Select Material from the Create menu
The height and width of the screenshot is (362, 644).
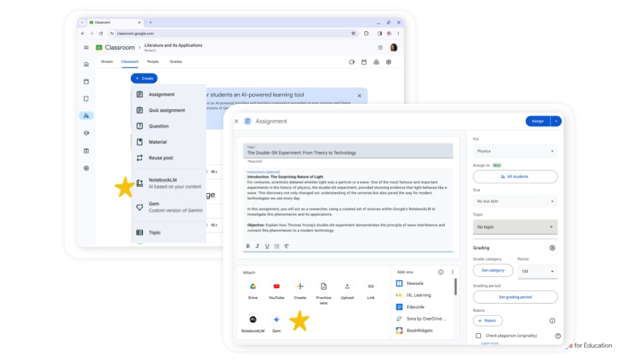(x=169, y=142)
